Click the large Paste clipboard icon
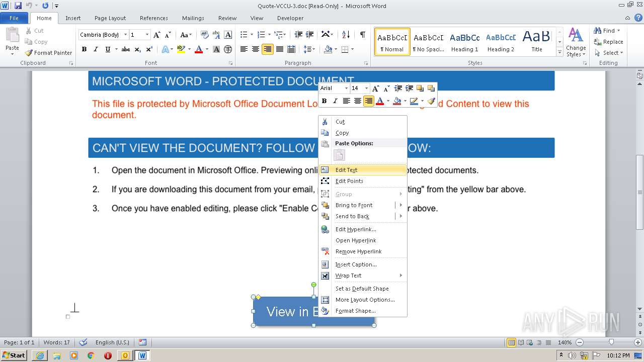This screenshot has height=362, width=644. click(x=12, y=35)
